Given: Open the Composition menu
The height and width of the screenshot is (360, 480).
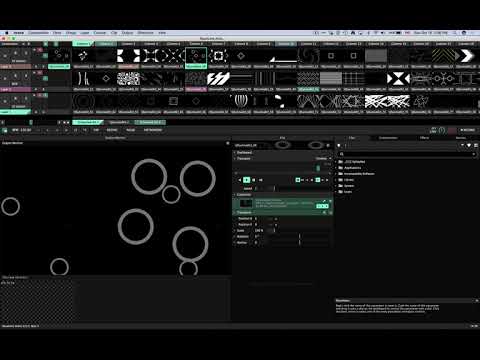Looking at the screenshot, I should click(x=39, y=33).
